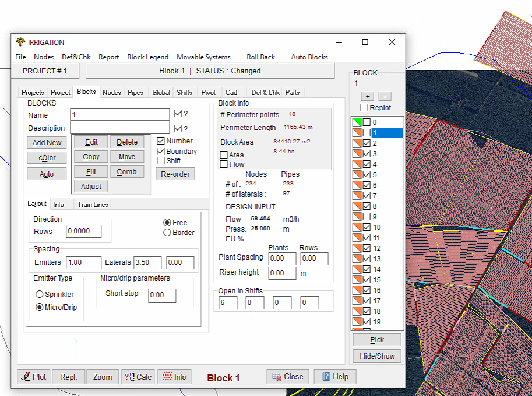This screenshot has width=532, height=396.
Task: Click the minus button under BLOCK
Action: pos(385,96)
